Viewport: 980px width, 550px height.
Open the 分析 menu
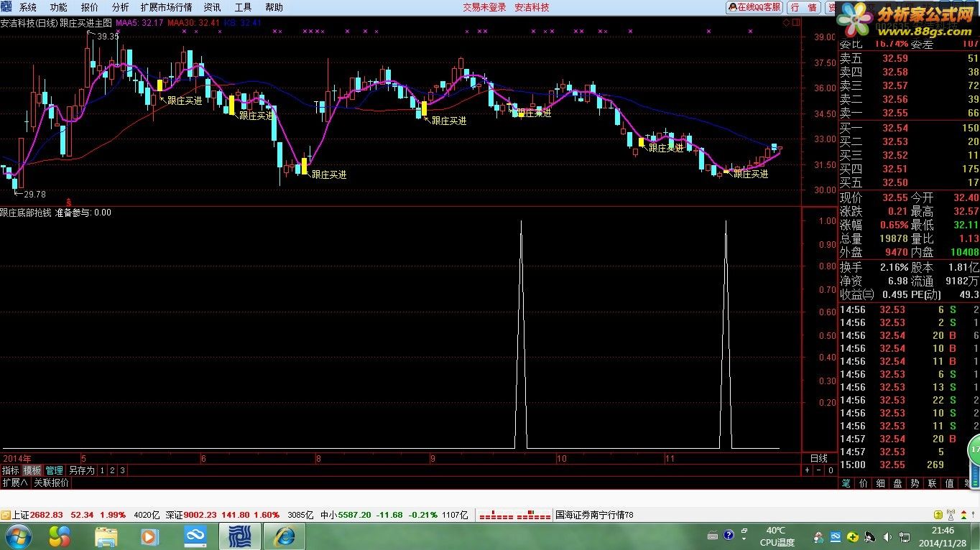pyautogui.click(x=120, y=7)
